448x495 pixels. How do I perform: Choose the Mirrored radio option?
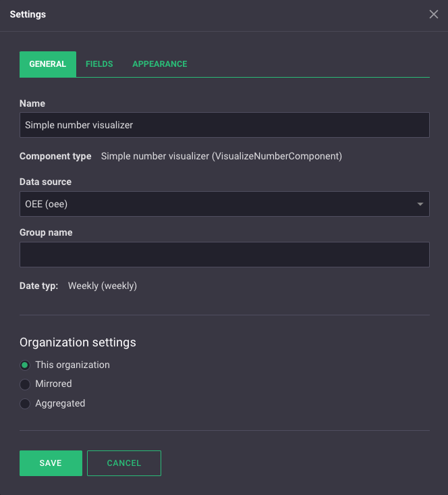click(25, 384)
